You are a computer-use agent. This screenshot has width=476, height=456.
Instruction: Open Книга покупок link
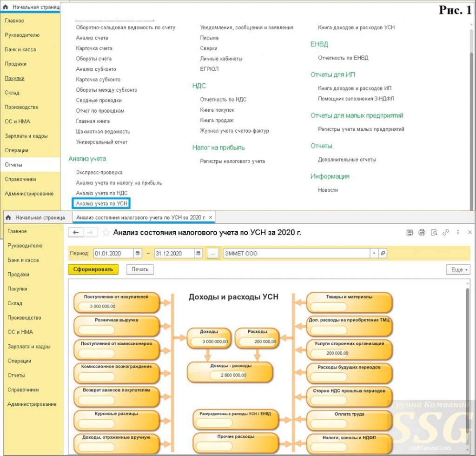point(217,110)
